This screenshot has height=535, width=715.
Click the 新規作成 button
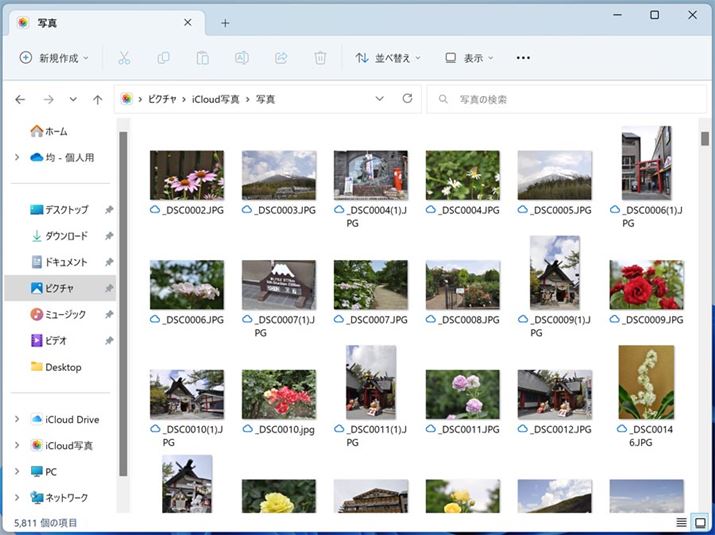[54, 58]
